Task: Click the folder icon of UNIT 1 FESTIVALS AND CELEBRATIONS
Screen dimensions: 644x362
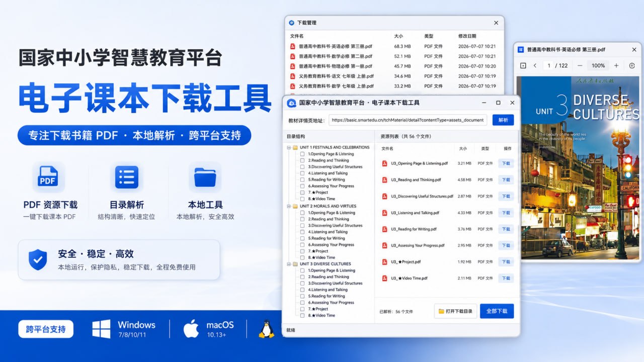Action: tap(295, 147)
